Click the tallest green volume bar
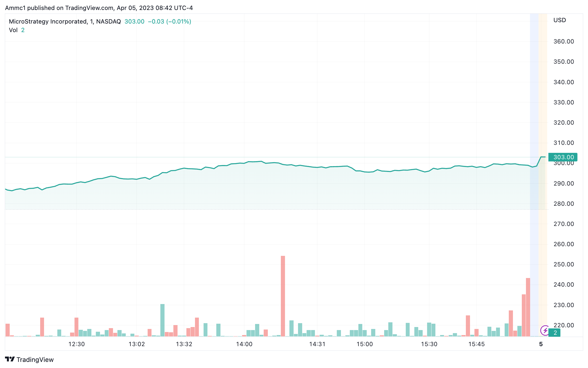Viewport: 588px width, 368px height. coord(162,320)
